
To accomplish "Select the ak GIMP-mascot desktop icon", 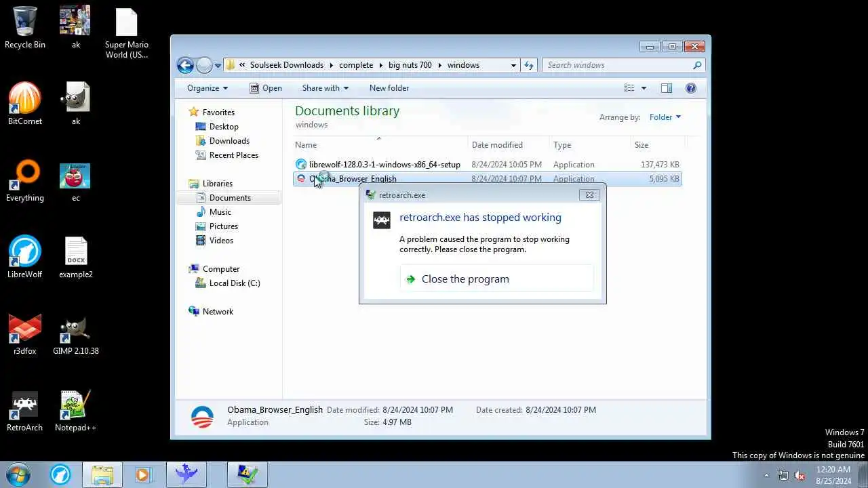I will pyautogui.click(x=75, y=104).
